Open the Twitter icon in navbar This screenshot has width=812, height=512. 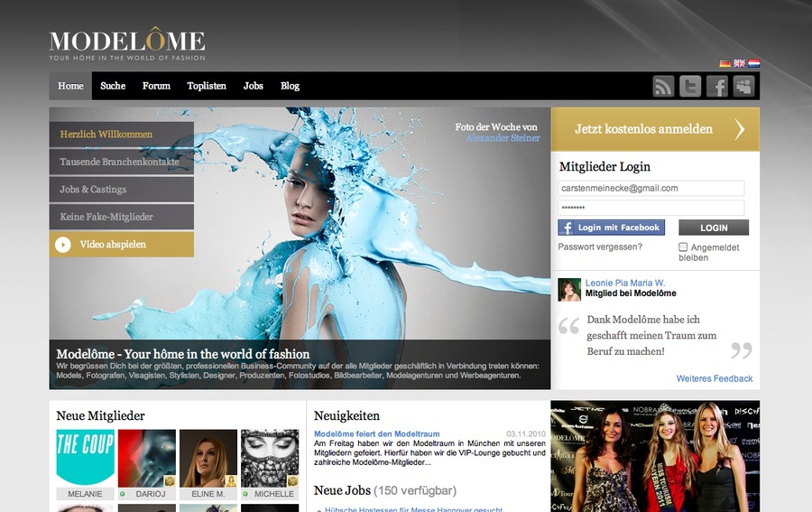click(x=690, y=86)
